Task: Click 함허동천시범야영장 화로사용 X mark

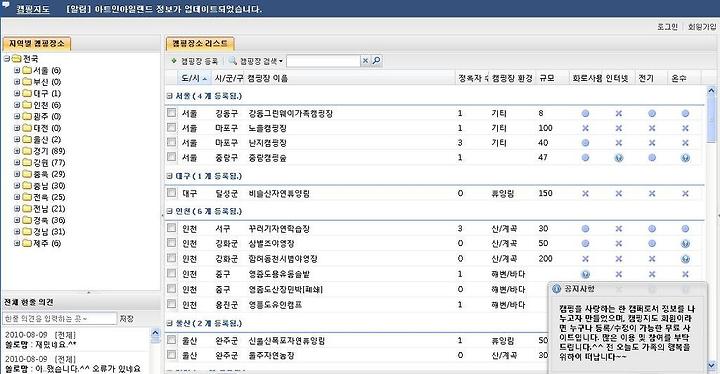Action: point(585,259)
